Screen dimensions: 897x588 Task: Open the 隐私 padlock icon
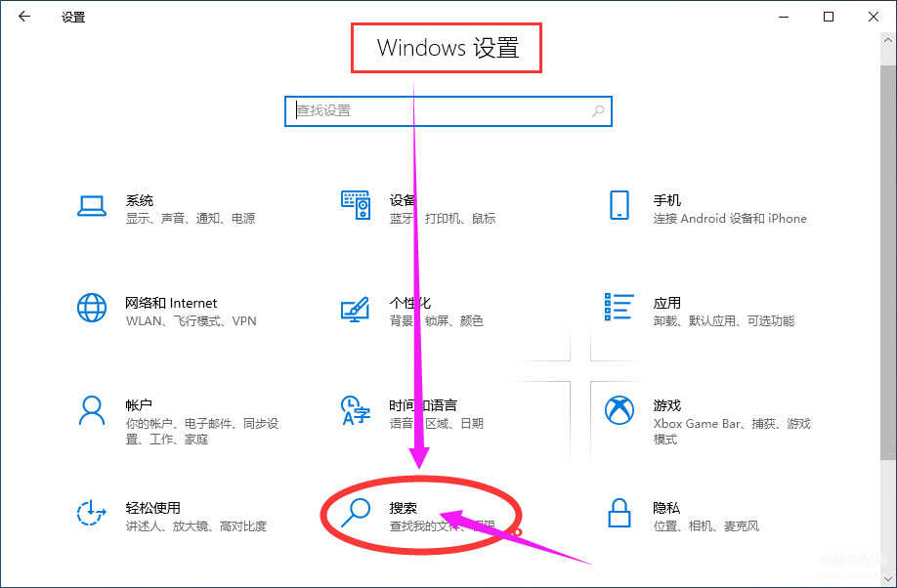(x=619, y=513)
